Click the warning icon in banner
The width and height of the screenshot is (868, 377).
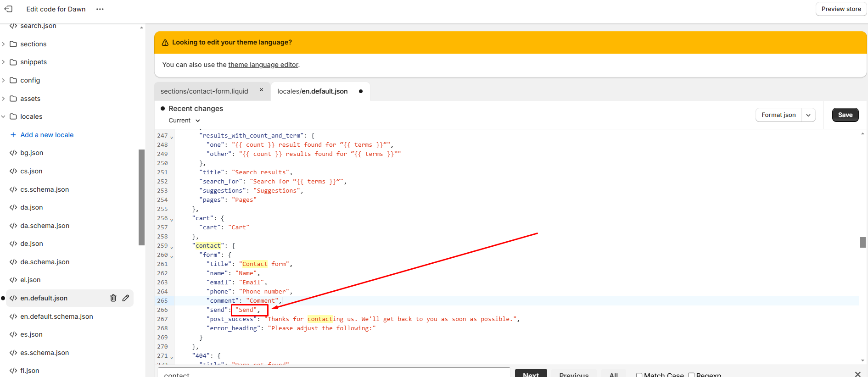click(165, 42)
